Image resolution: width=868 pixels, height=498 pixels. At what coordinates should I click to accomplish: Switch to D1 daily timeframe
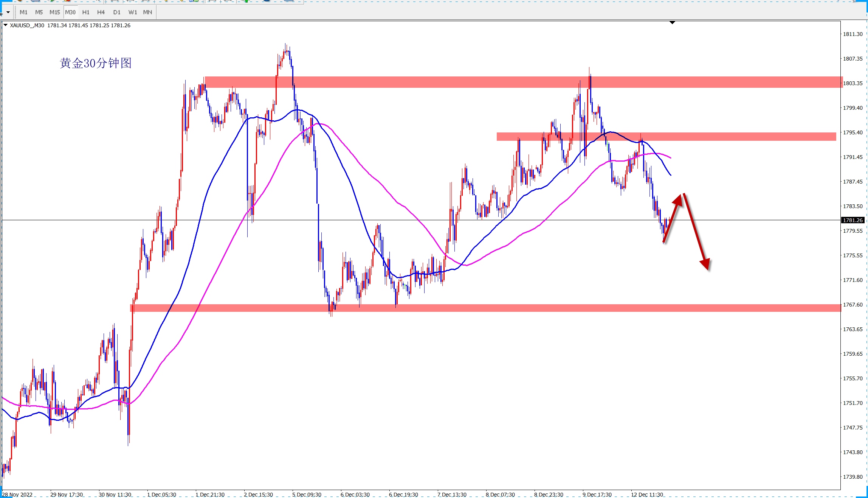point(117,12)
